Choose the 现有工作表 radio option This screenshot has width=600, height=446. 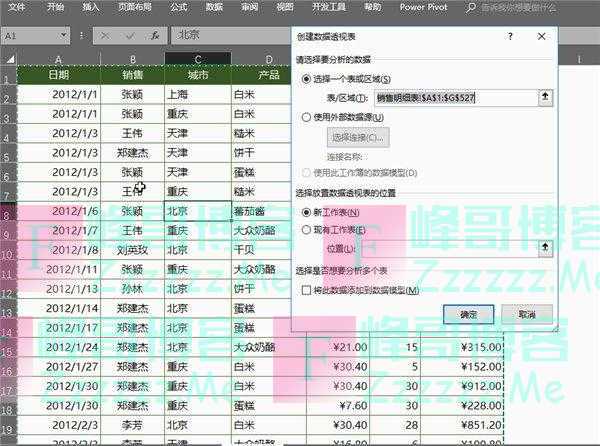click(307, 229)
